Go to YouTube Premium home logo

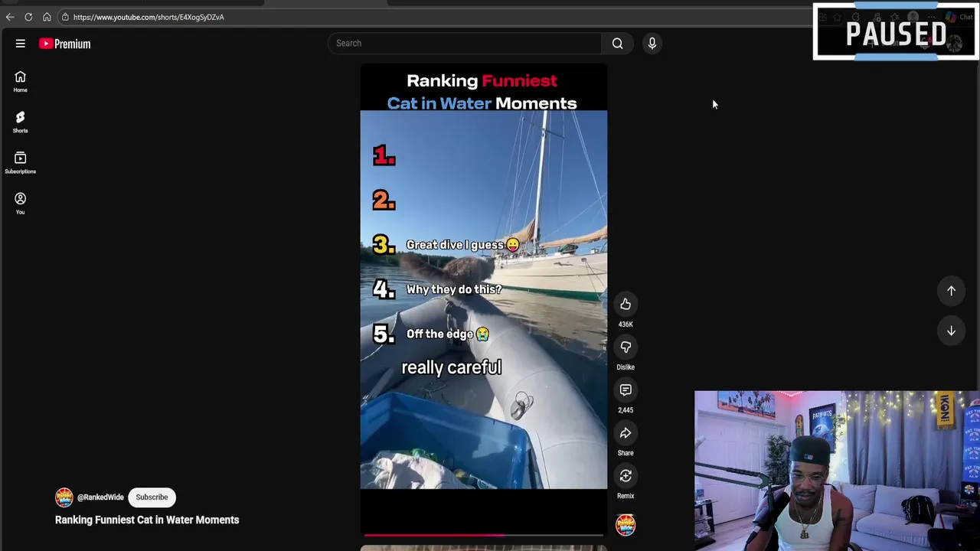65,44
